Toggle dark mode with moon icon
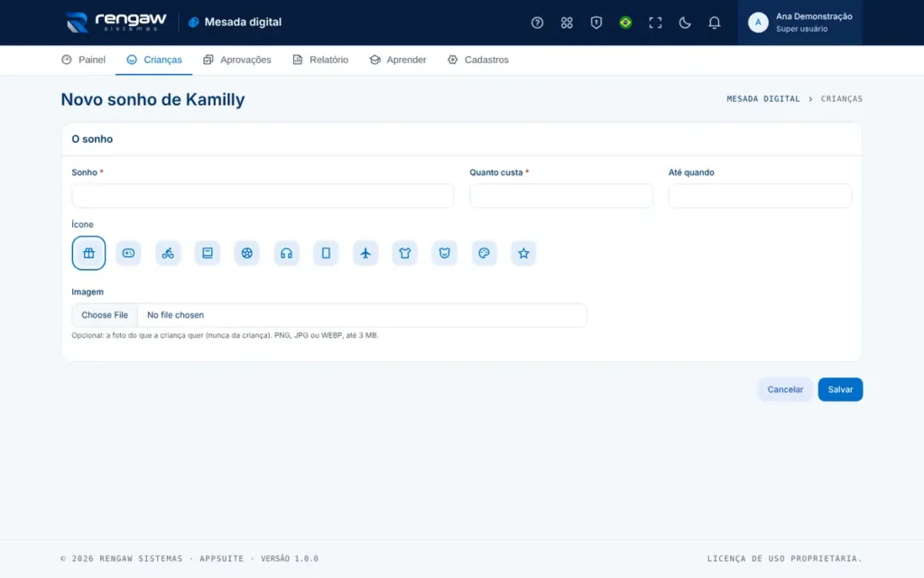This screenshot has width=924, height=578. (x=684, y=23)
